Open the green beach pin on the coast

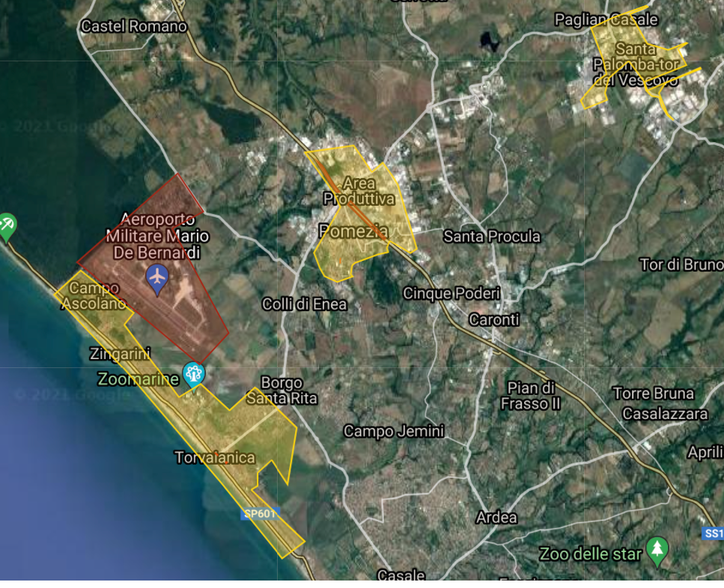pos(7,225)
